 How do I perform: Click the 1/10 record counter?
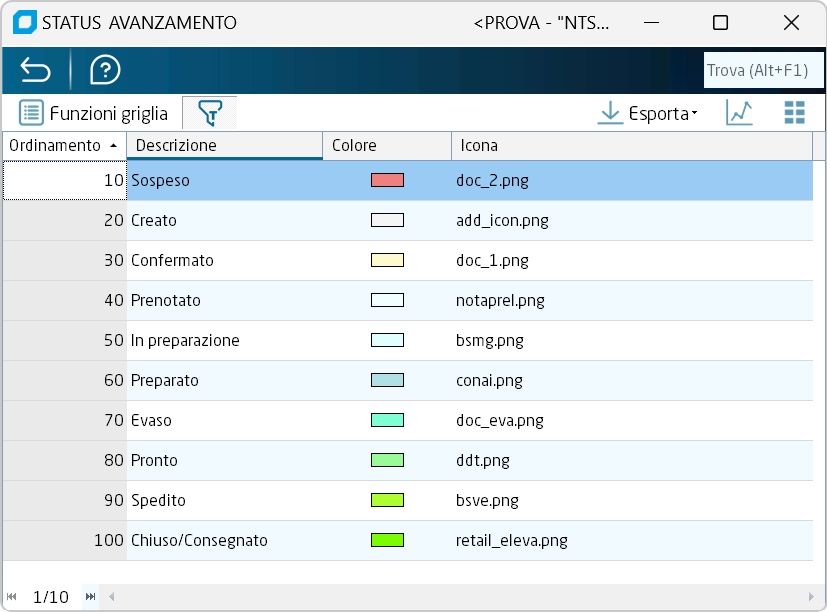(x=51, y=597)
